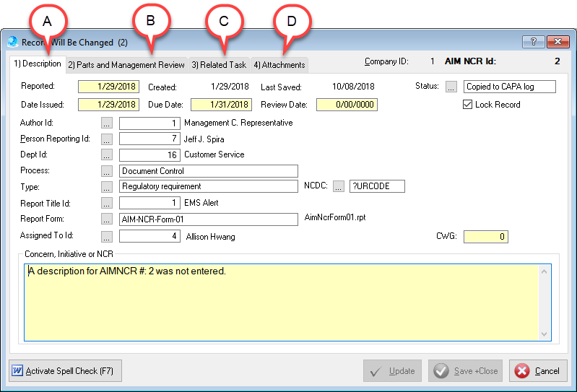
Task: Open the Assigned To Id lookup button
Action: [x=107, y=236]
